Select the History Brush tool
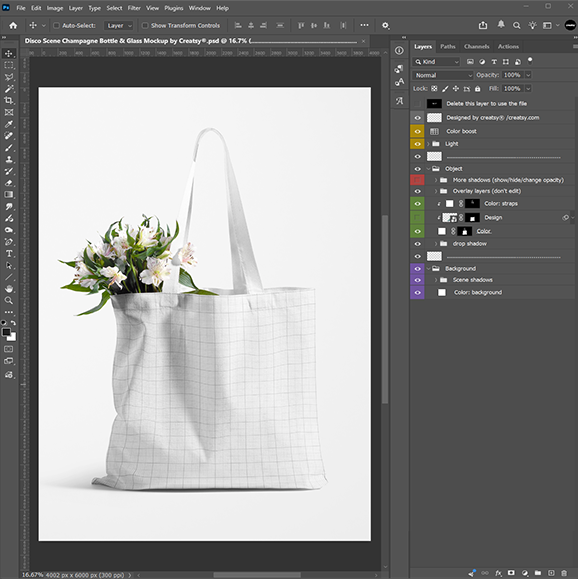Viewport: 578px width, 579px height. 9,171
